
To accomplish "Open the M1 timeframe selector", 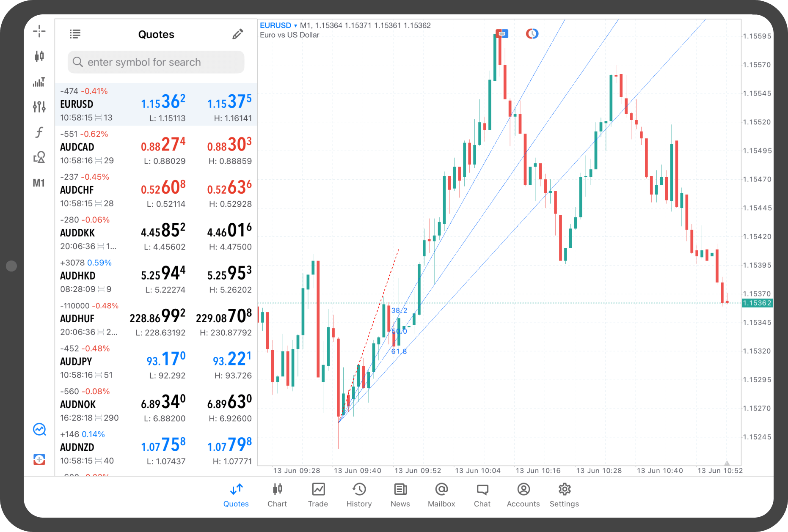I will point(39,183).
